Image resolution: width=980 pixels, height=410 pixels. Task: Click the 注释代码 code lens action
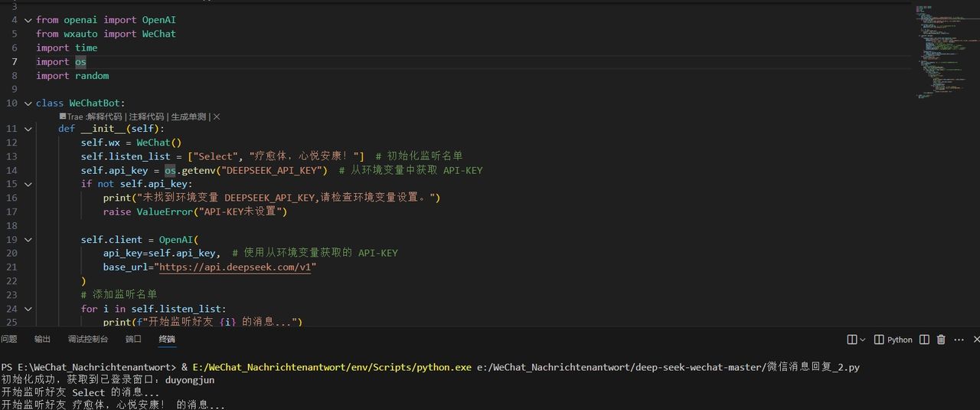(x=147, y=116)
